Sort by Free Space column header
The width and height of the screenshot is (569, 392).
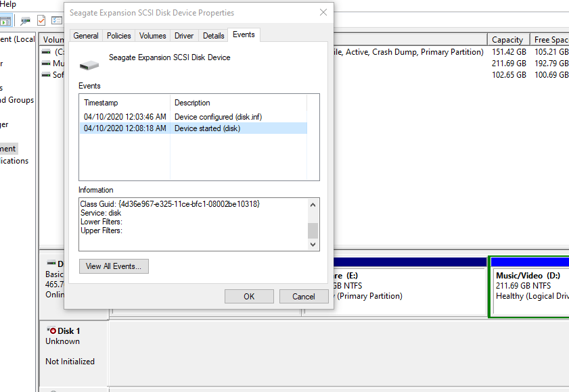550,39
